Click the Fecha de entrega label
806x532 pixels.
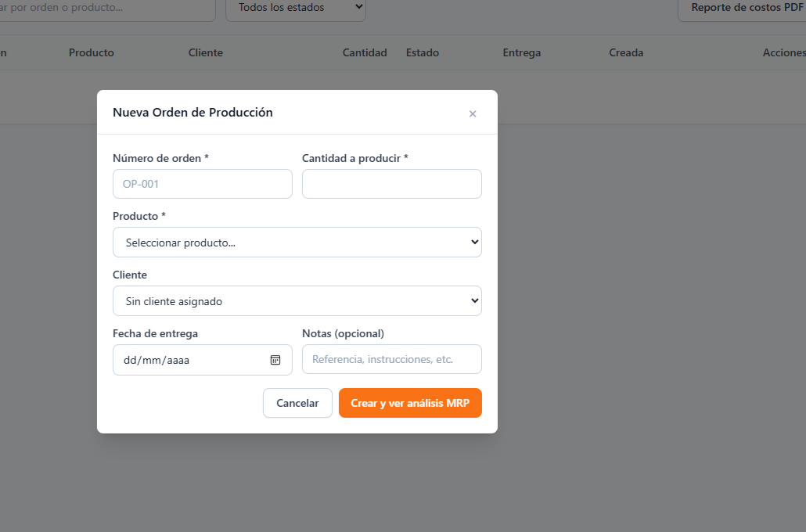(155, 333)
